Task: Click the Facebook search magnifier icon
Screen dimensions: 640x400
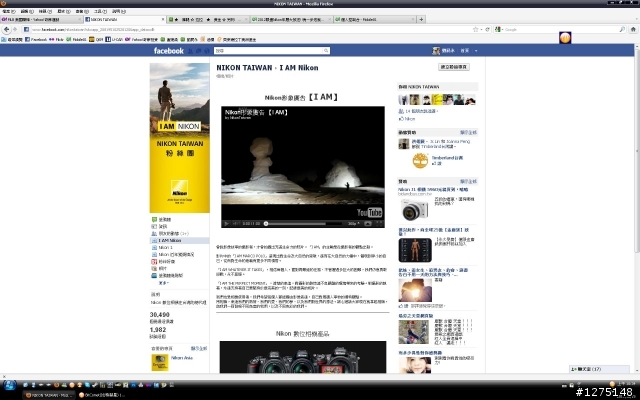Action: [326, 51]
